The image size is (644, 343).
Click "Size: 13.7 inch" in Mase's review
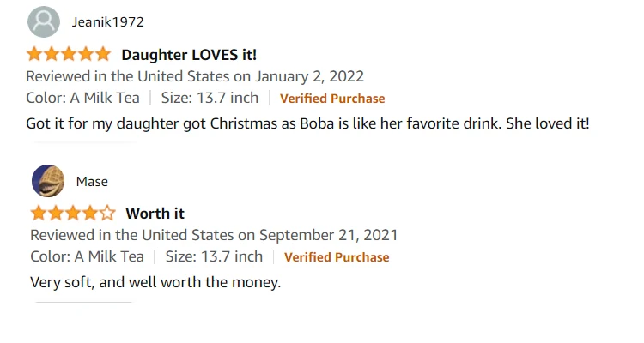coord(214,256)
